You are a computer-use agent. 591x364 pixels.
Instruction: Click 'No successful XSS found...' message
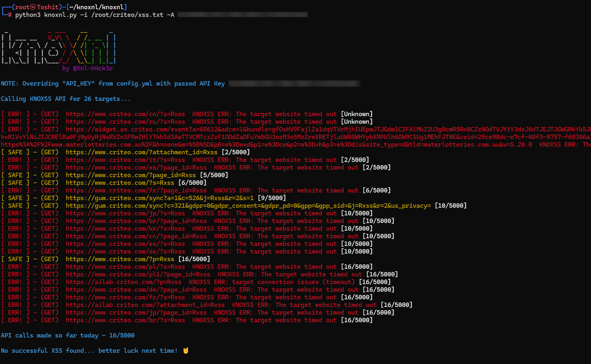[89, 351]
